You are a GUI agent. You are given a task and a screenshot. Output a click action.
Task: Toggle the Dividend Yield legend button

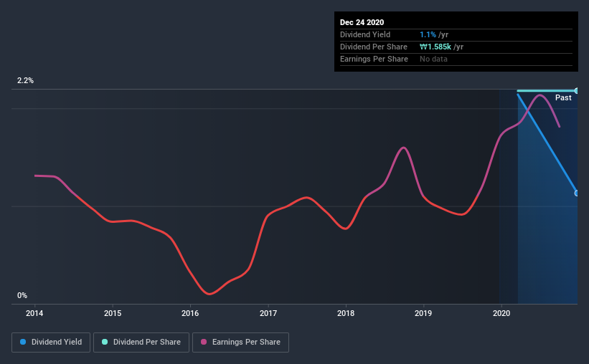pos(51,343)
